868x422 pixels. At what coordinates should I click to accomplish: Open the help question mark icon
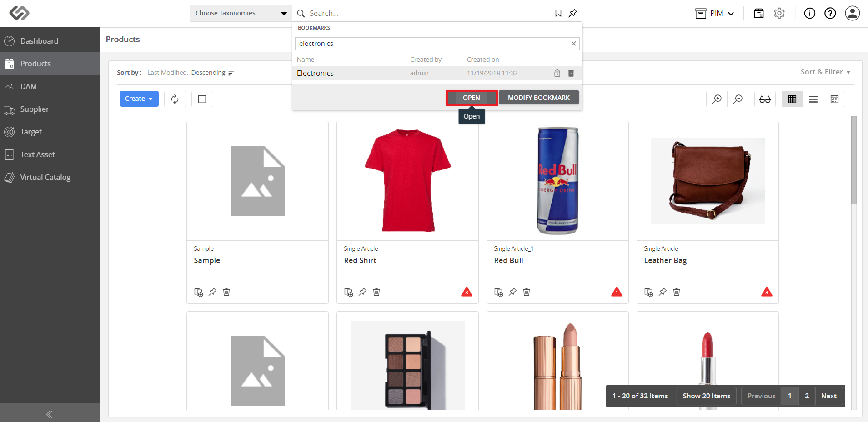(x=830, y=13)
